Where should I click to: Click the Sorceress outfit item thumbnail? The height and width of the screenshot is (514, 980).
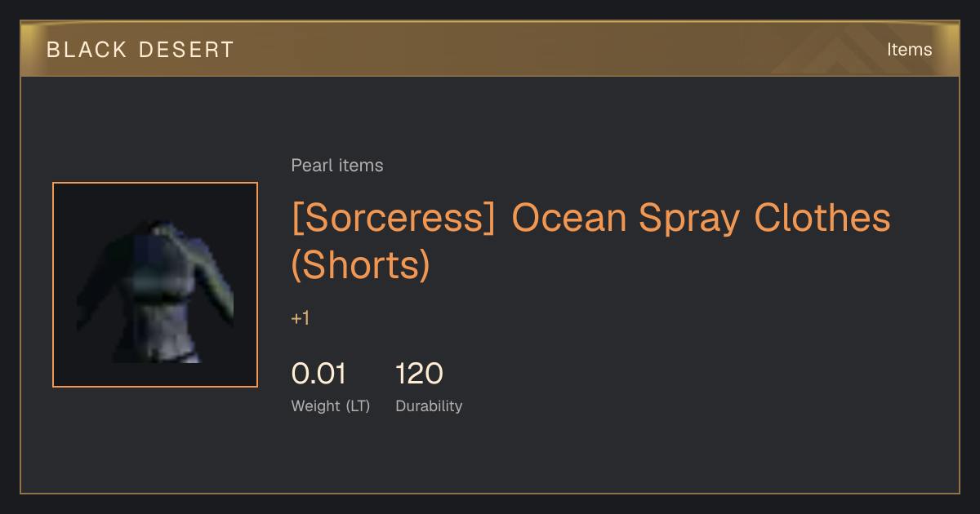coord(155,285)
